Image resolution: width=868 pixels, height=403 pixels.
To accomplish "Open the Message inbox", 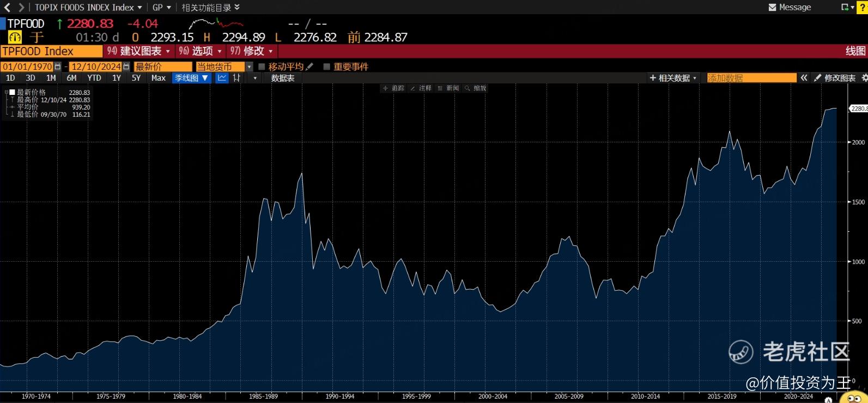I will pos(790,7).
